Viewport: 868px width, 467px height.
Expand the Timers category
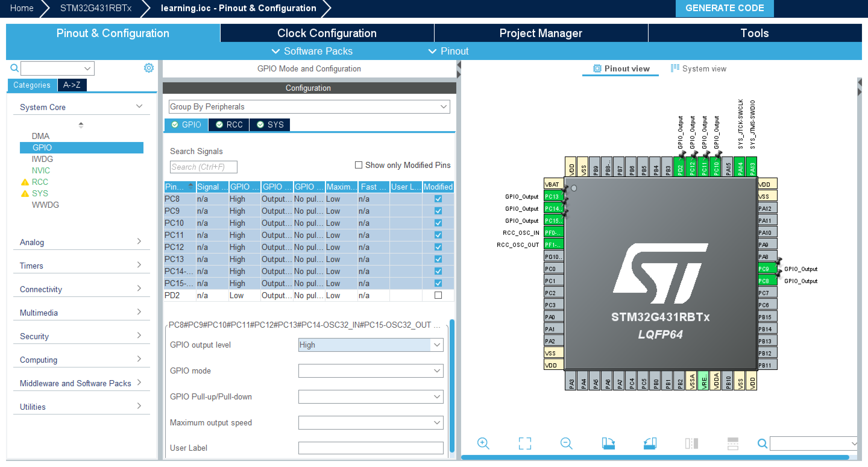pos(81,265)
